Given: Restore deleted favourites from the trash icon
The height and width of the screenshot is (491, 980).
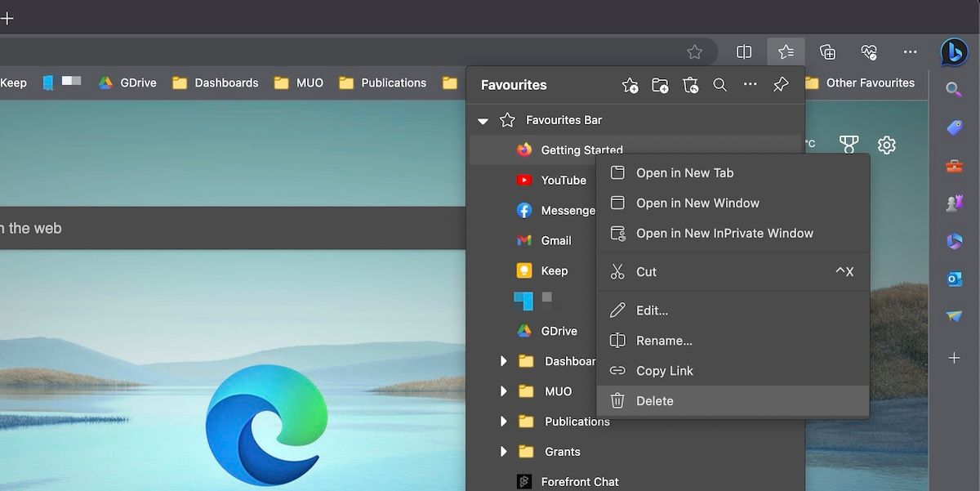Looking at the screenshot, I should 690,85.
